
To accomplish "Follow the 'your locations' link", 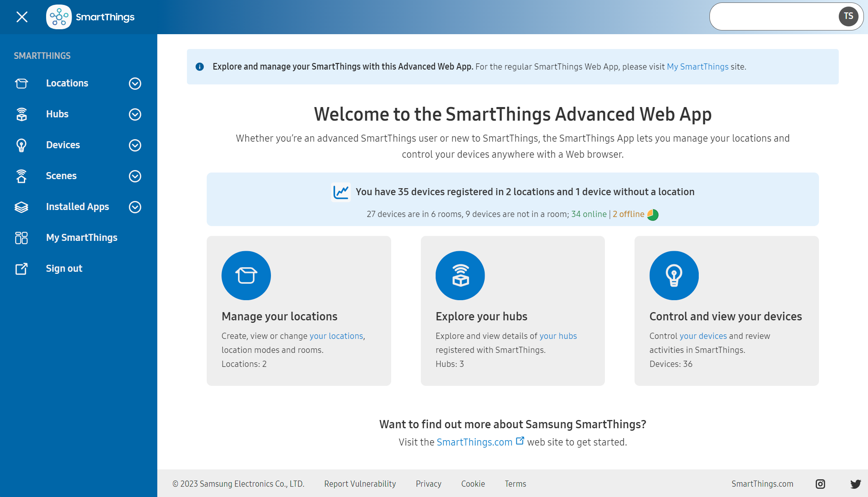I will tap(336, 336).
